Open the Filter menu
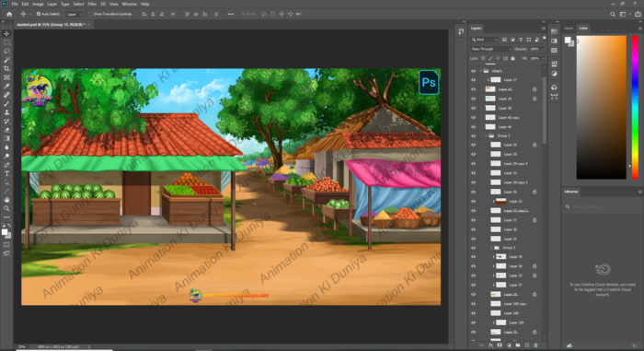The image size is (644, 351). [92, 4]
